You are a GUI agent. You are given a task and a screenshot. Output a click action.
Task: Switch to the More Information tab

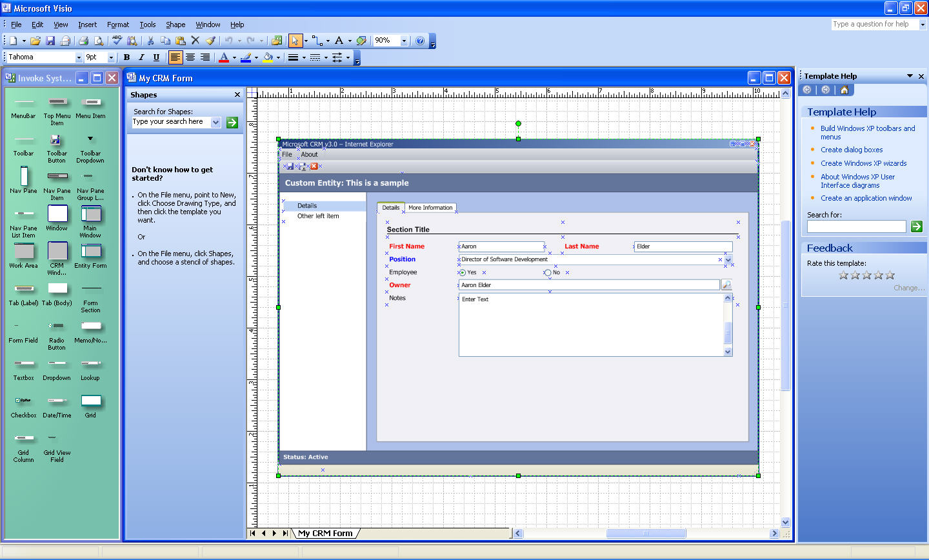[430, 208]
